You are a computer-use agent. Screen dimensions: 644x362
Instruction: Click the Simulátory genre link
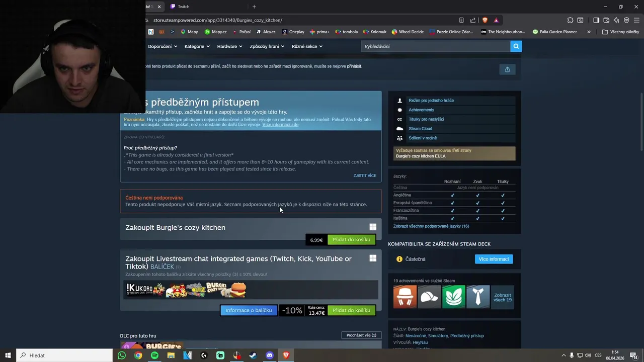[438, 336]
